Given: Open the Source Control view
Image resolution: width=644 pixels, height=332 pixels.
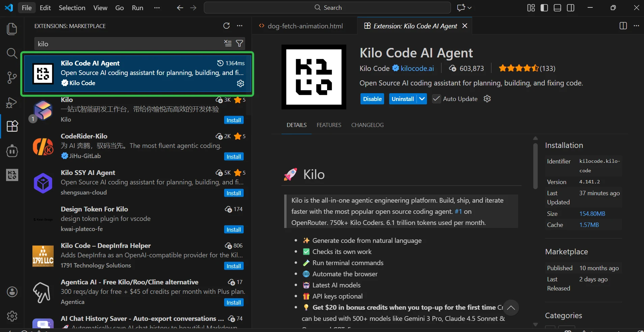Looking at the screenshot, I should pyautogui.click(x=12, y=78).
